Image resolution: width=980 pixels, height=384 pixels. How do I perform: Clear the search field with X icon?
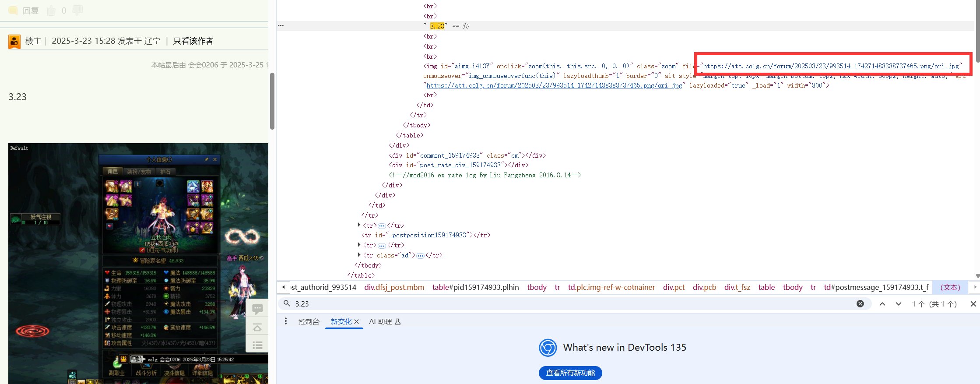(860, 303)
